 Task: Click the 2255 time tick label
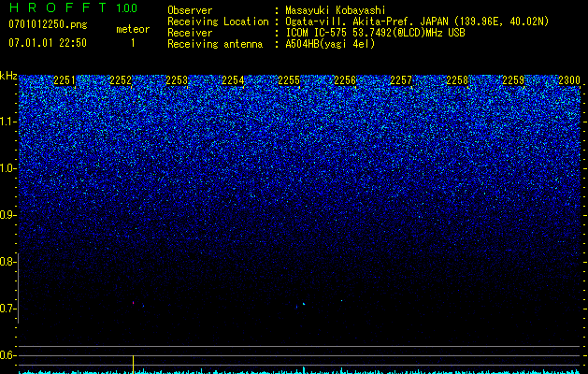pos(289,80)
